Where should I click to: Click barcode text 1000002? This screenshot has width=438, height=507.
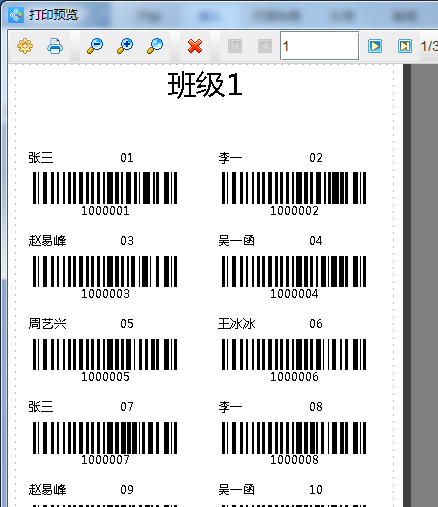point(294,211)
